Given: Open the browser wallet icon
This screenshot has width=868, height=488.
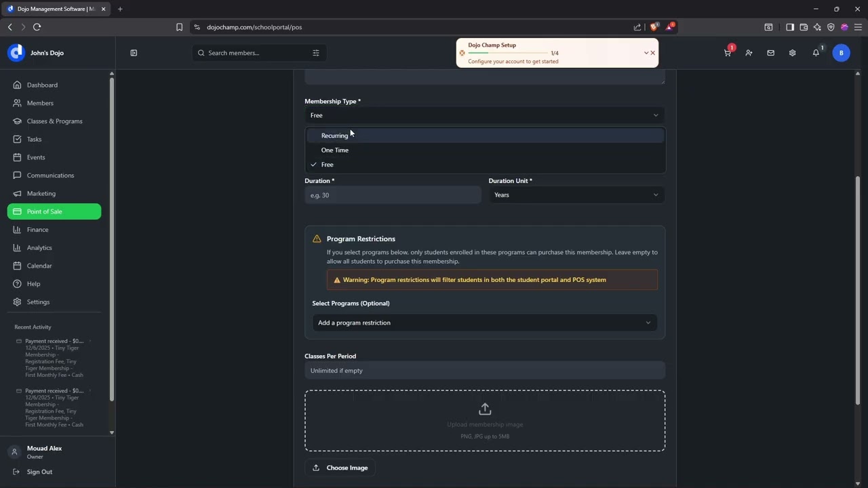Looking at the screenshot, I should [804, 27].
